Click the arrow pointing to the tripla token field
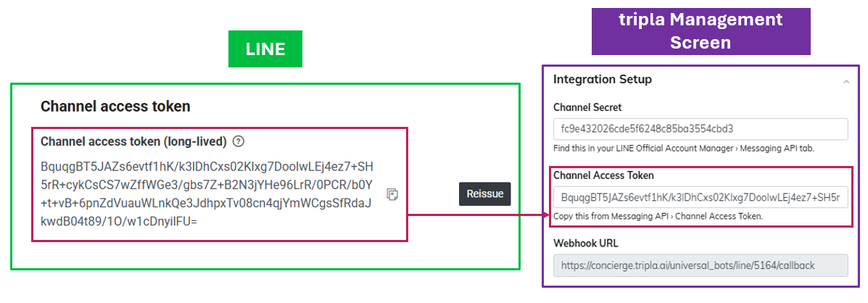Viewport: 868px width, 303px height. pos(475,215)
